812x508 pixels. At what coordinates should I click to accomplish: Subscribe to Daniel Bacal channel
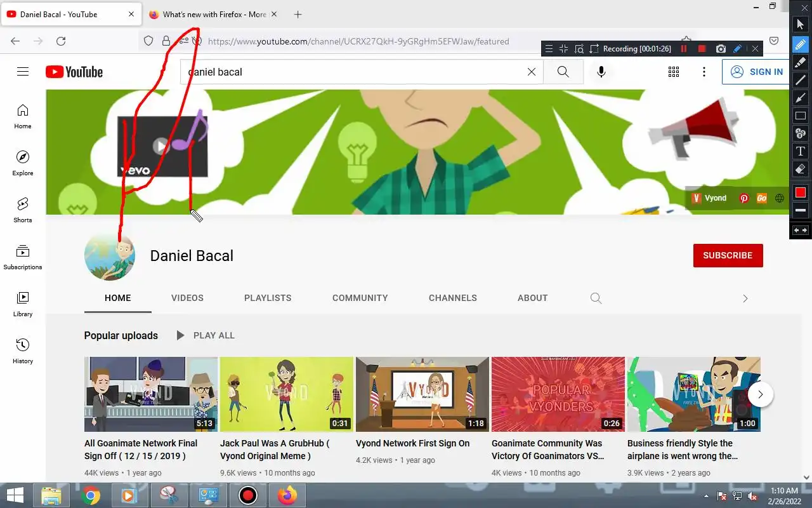tap(728, 255)
